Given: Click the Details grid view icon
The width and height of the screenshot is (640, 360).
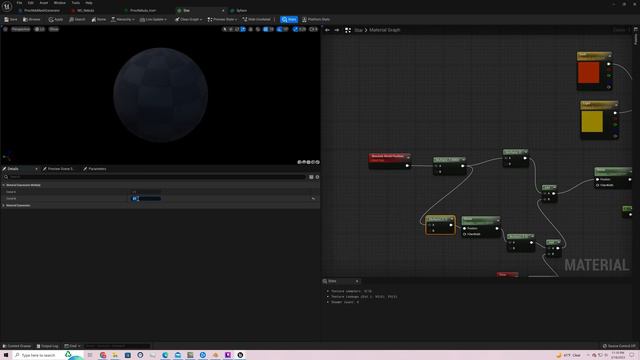Looking at the screenshot, I should pyautogui.click(x=311, y=177).
